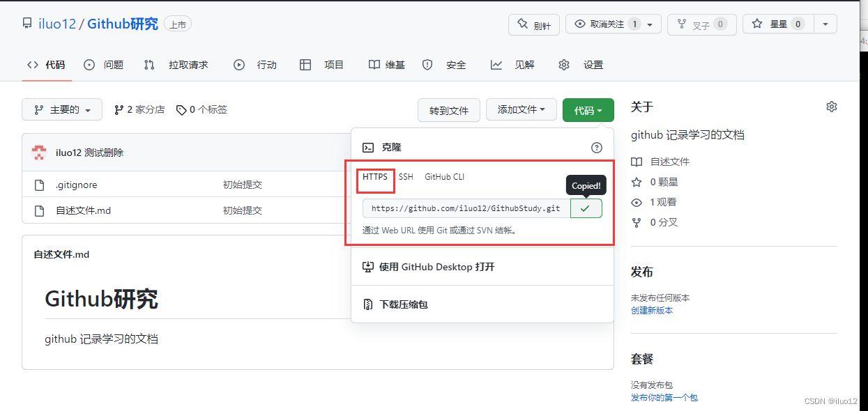
Task: Click the help question mark in clone panel
Action: click(x=596, y=148)
